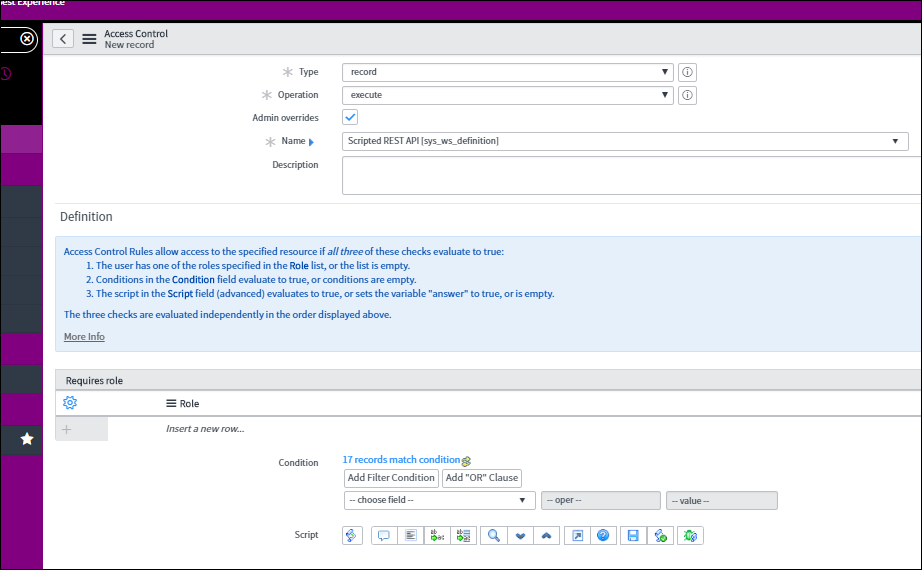Open the Name table dropdown
The image size is (922, 570).
625,141
